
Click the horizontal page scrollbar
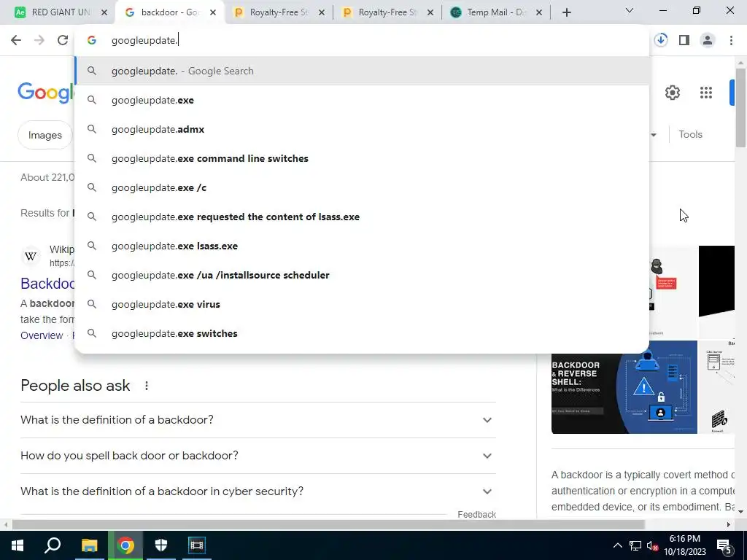(328, 524)
